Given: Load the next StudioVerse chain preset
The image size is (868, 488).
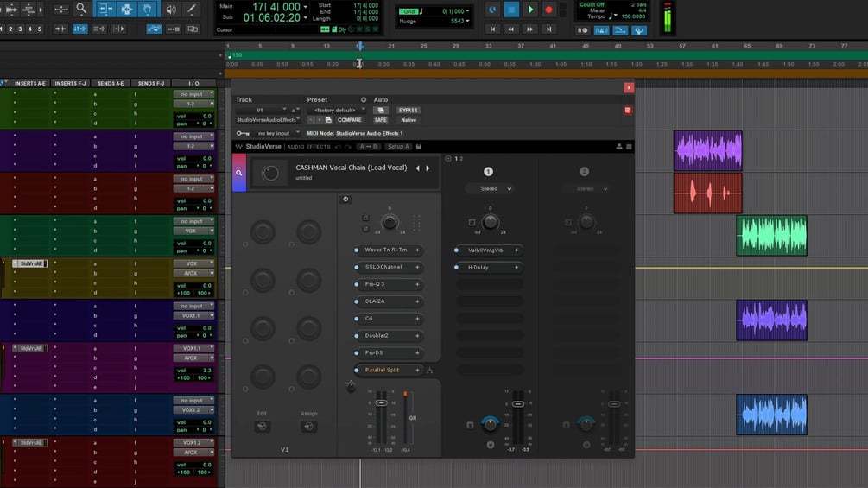Looking at the screenshot, I should click(x=428, y=168).
